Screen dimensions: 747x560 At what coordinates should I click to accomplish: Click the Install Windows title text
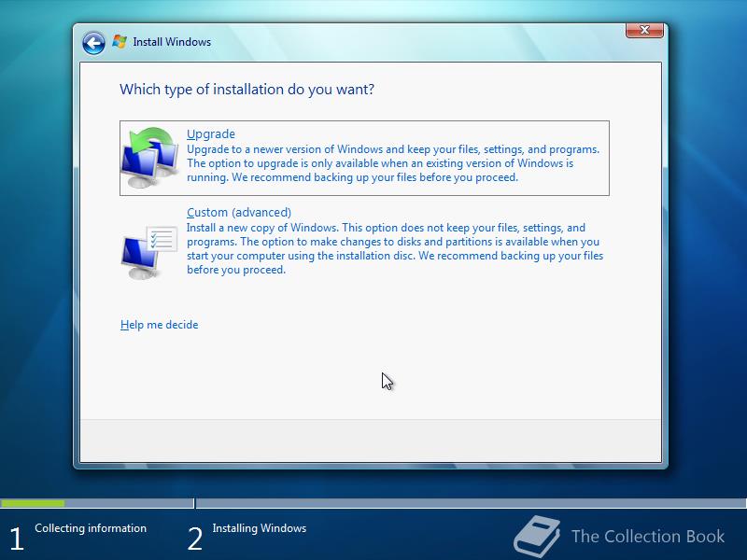(172, 42)
